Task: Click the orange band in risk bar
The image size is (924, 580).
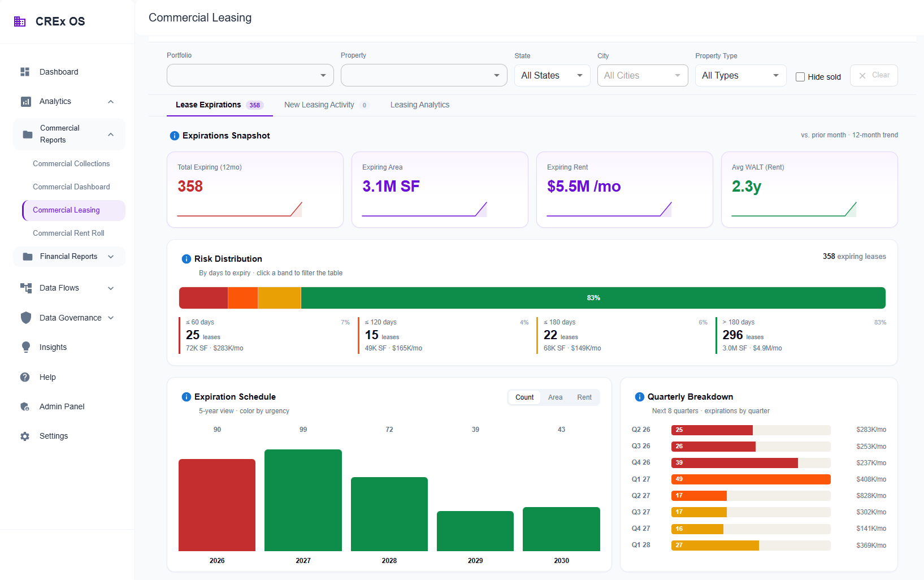Action: pyautogui.click(x=243, y=298)
